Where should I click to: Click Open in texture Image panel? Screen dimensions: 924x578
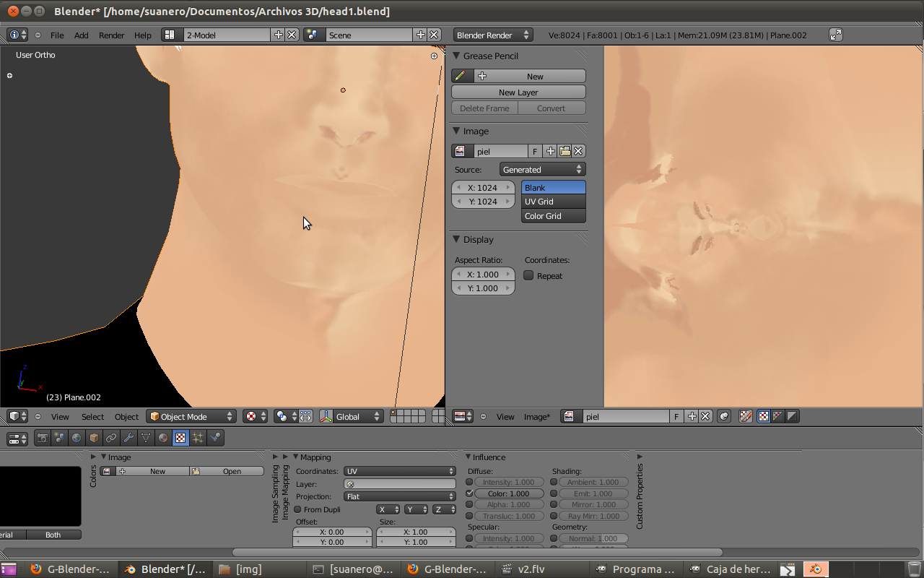pyautogui.click(x=227, y=471)
